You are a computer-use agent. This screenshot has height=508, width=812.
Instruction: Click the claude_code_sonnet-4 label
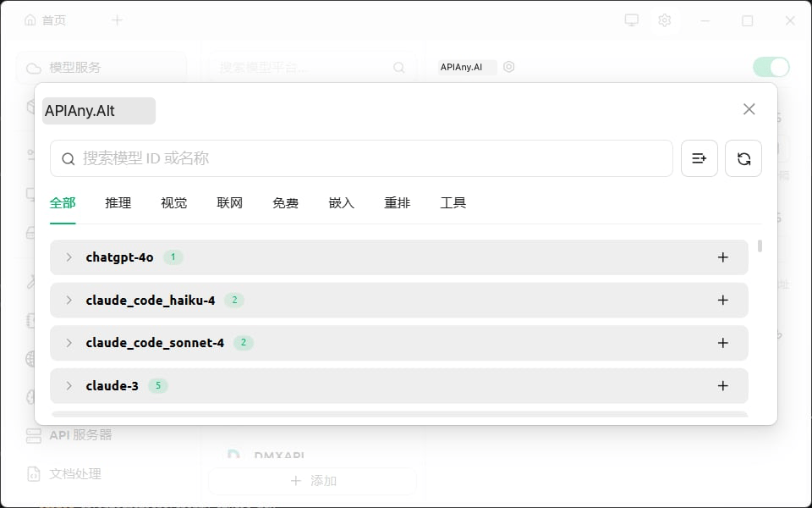155,343
